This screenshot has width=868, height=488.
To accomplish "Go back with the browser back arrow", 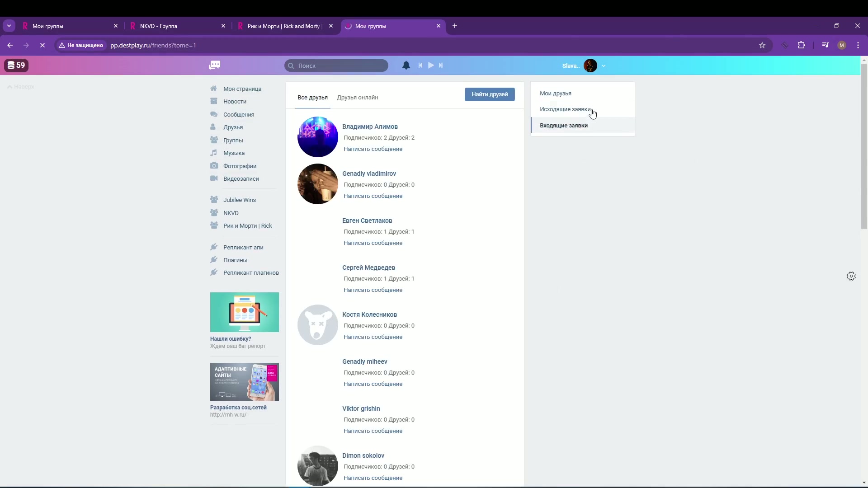I will coord(10,45).
